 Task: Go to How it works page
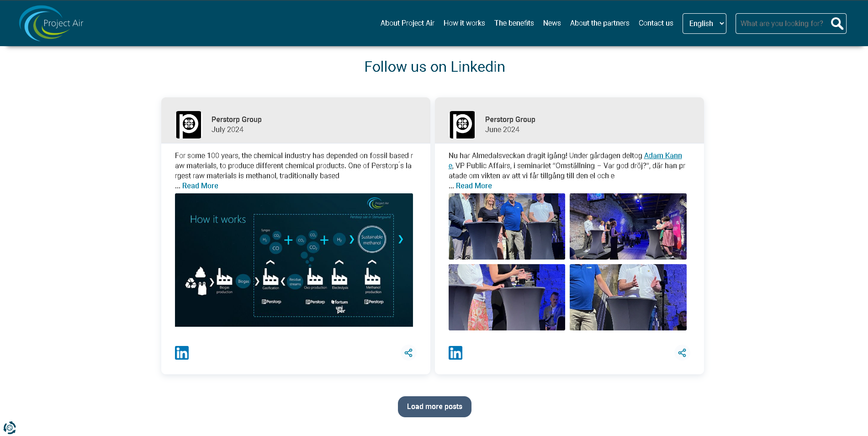coord(464,23)
